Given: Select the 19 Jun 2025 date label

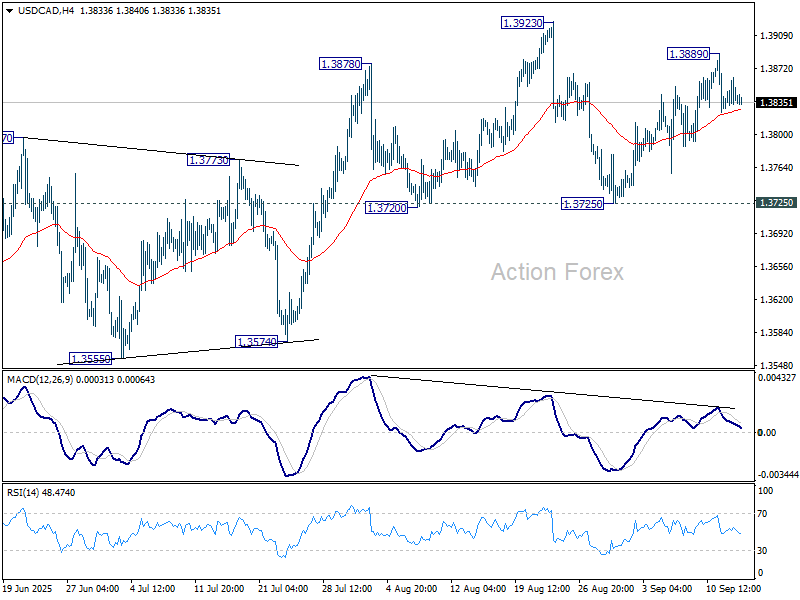Looking at the screenshot, I should 27,589.
